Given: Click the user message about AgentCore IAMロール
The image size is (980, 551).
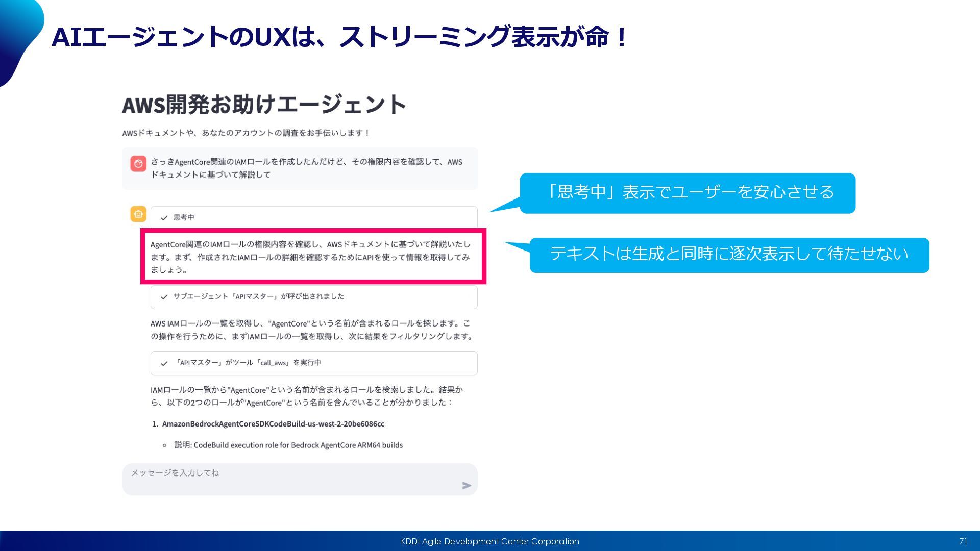Looking at the screenshot, I should (x=306, y=168).
